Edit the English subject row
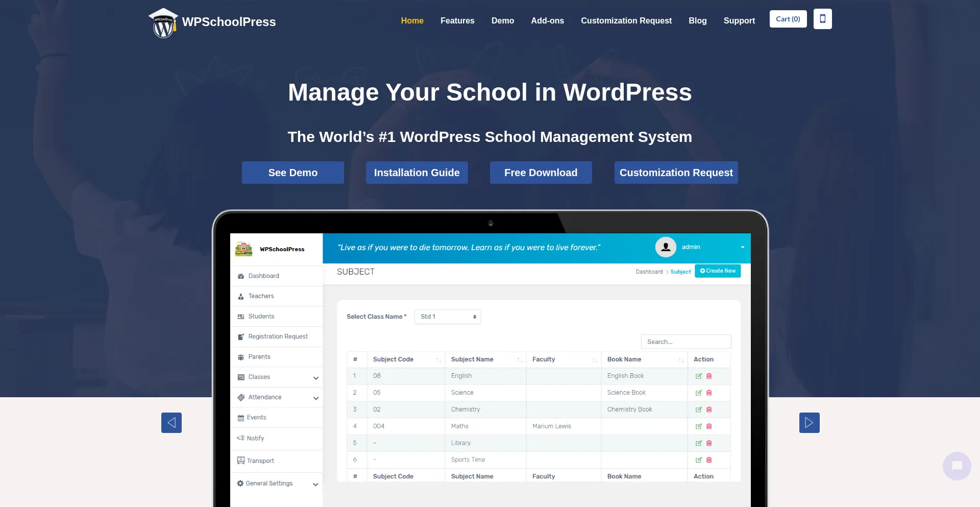980x507 pixels. (x=699, y=376)
